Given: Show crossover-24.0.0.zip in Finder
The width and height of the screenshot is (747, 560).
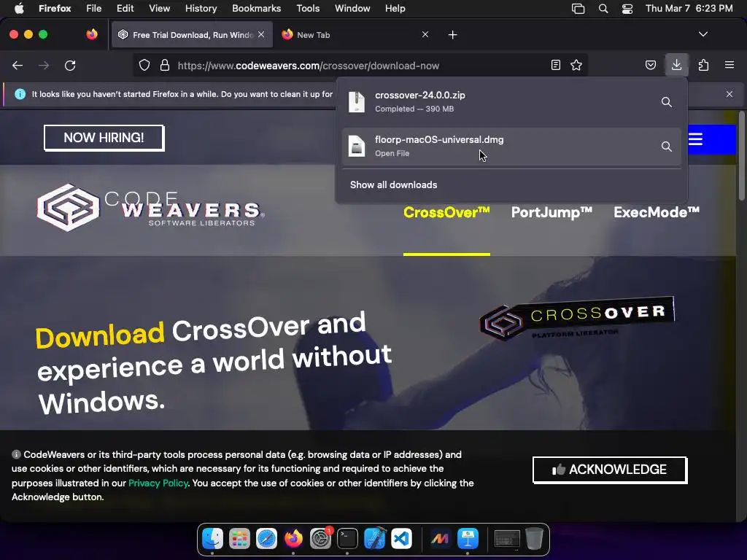Looking at the screenshot, I should click(x=667, y=102).
